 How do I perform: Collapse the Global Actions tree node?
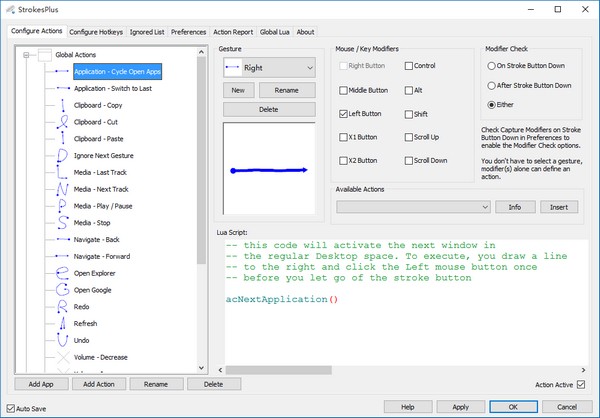pos(26,55)
